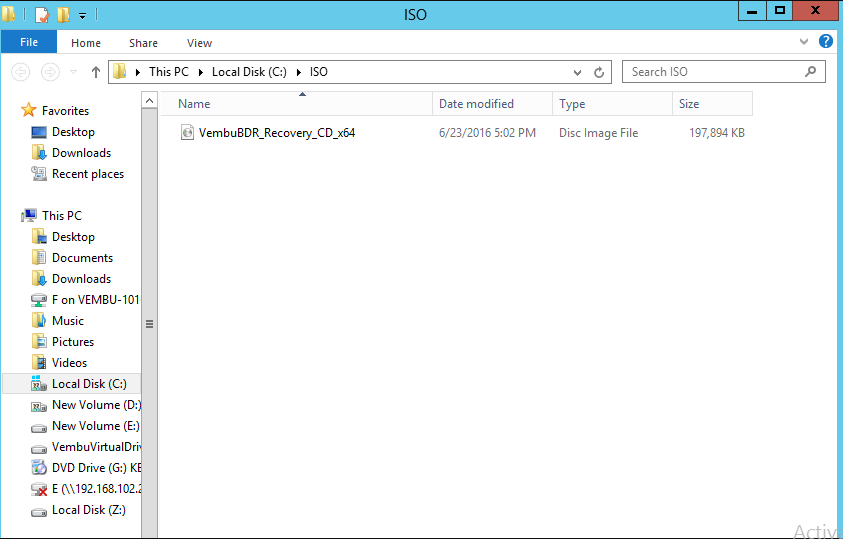Sort by Name column header

(x=297, y=104)
